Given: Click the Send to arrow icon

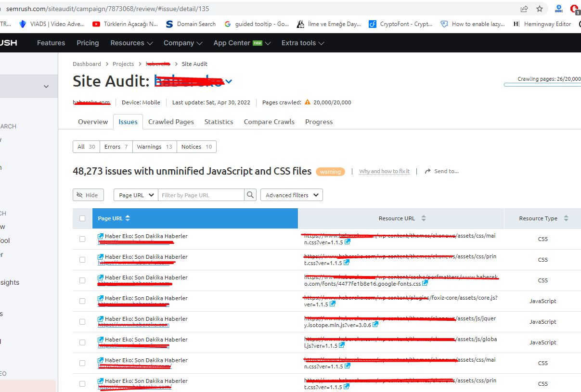Looking at the screenshot, I should [427, 171].
